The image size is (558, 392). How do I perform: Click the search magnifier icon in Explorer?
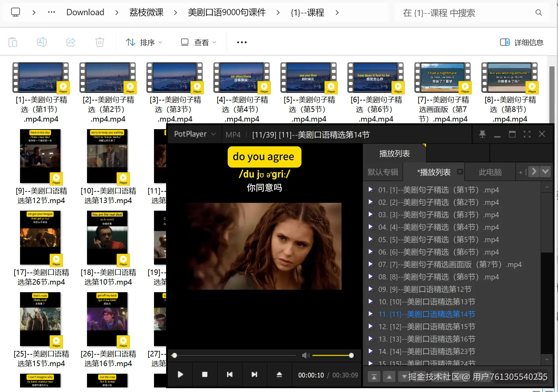(x=539, y=13)
